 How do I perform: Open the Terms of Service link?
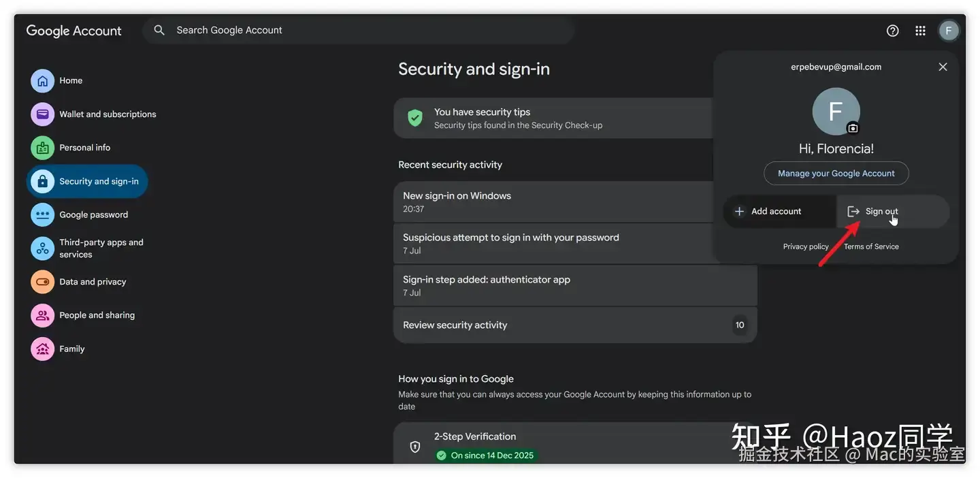click(x=871, y=246)
